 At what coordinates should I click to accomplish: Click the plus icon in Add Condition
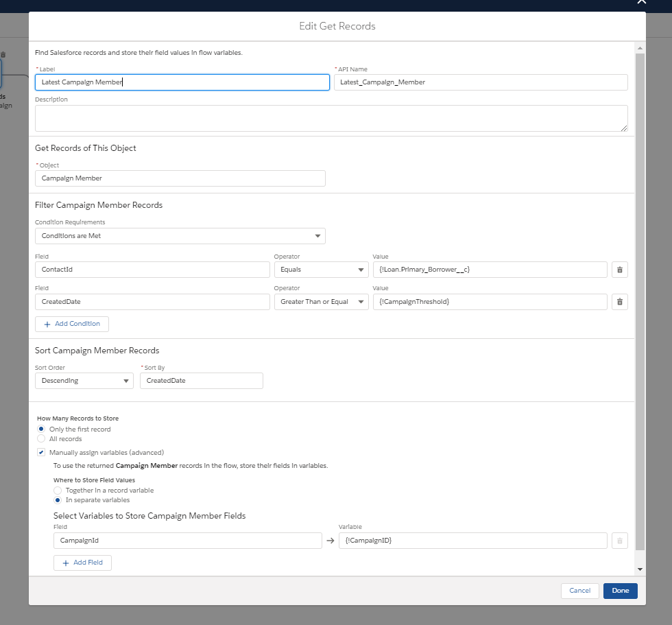(47, 324)
